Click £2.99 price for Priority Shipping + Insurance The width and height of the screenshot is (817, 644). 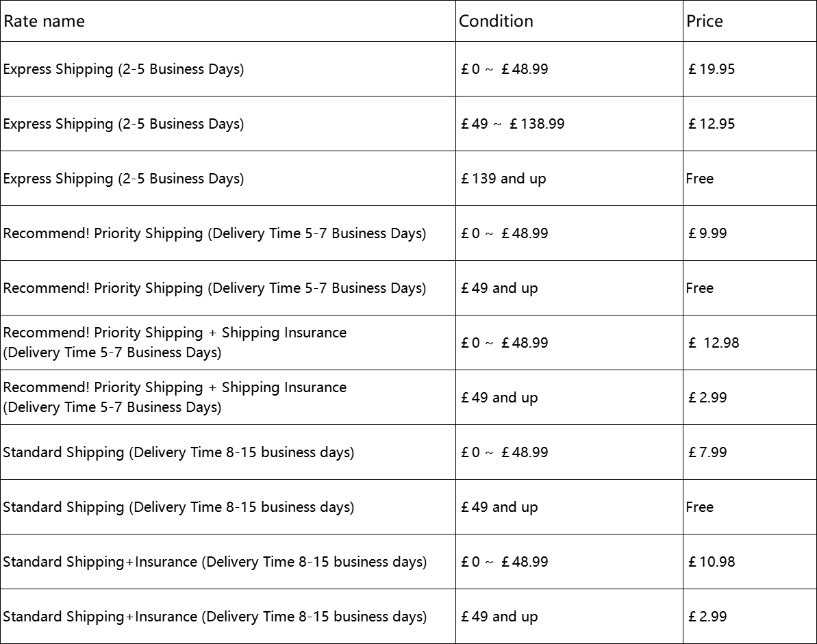point(707,398)
